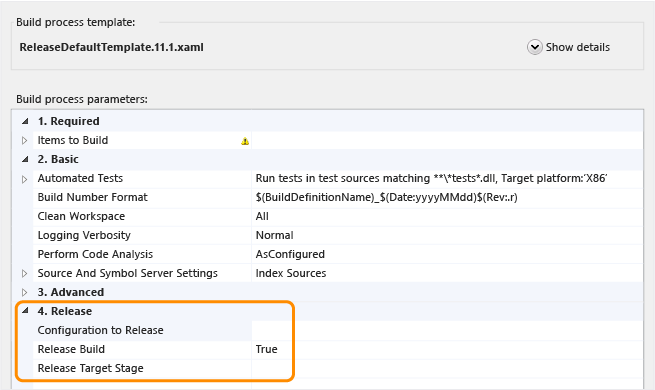Click the Show details label
The height and width of the screenshot is (390, 655).
tap(578, 47)
